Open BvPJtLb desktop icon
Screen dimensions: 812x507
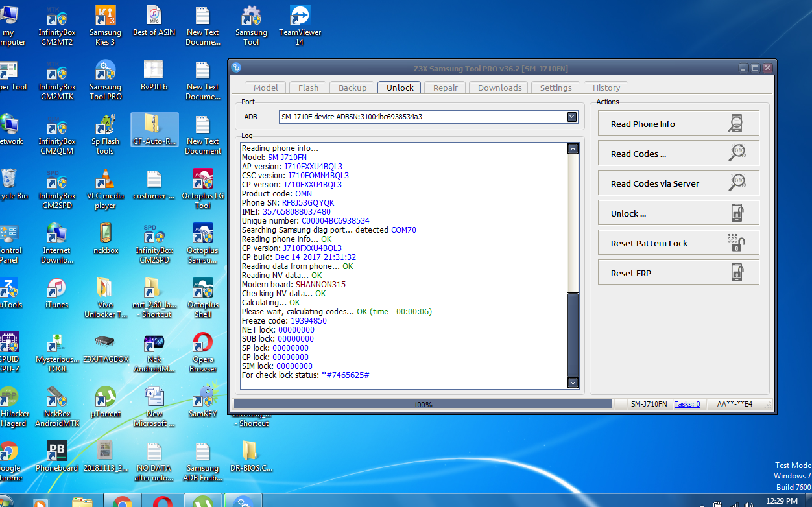pos(154,76)
